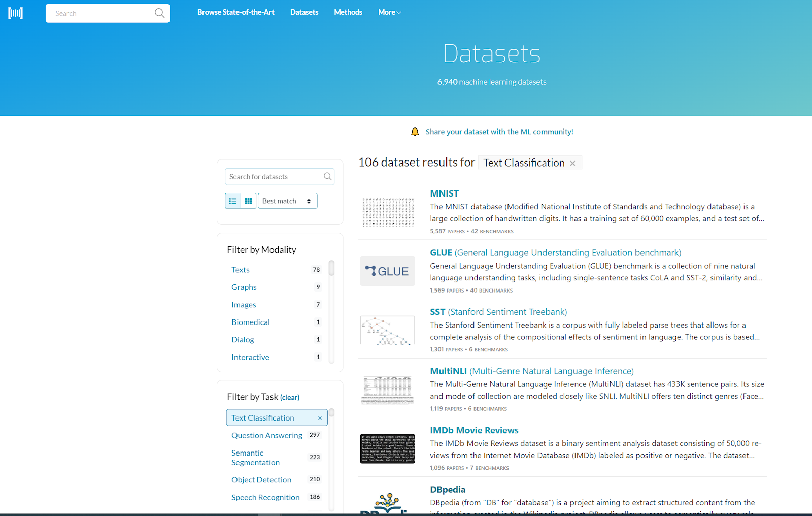Click the Images count badge 7
Image resolution: width=812 pixels, height=516 pixels.
[x=318, y=305]
